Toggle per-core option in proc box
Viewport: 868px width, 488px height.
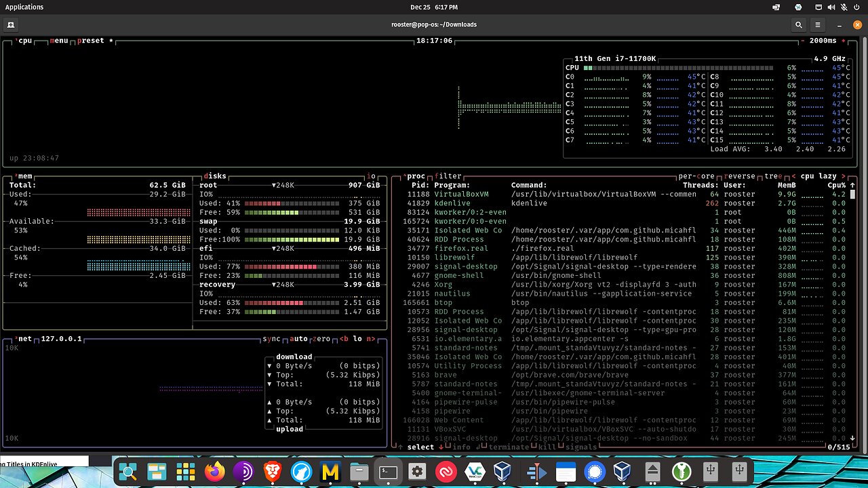pos(695,176)
